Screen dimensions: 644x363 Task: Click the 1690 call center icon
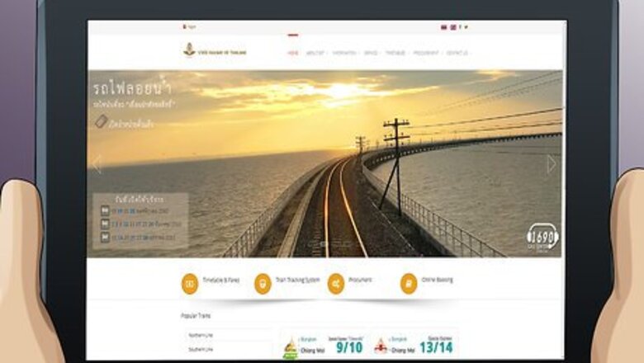click(x=542, y=237)
